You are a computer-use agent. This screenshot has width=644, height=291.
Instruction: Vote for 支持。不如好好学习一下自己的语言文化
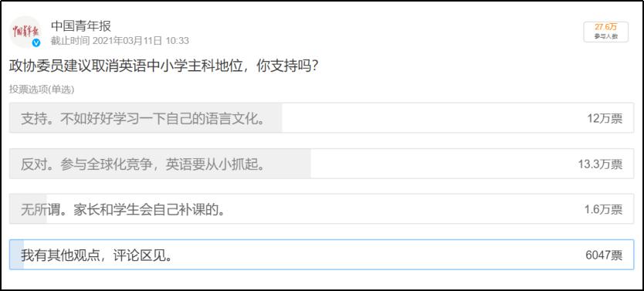321,118
